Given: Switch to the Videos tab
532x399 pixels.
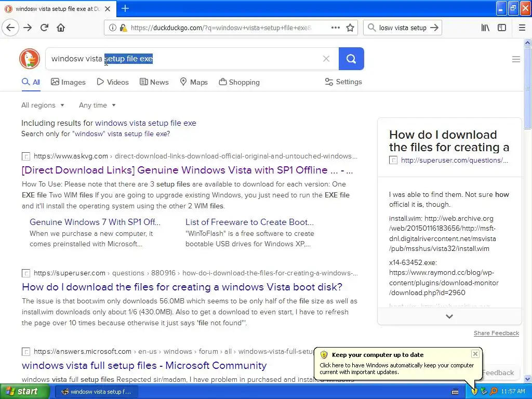Looking at the screenshot, I should coord(113,82).
